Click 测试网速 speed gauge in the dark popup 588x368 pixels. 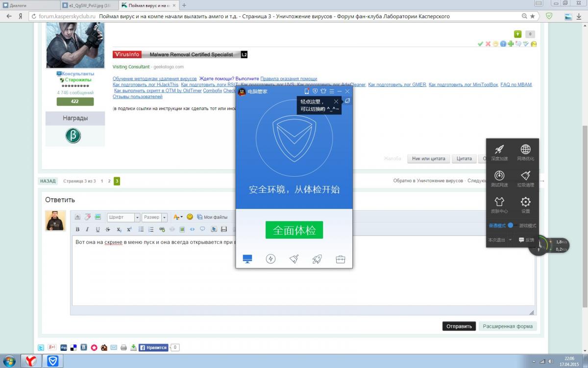pos(499,179)
